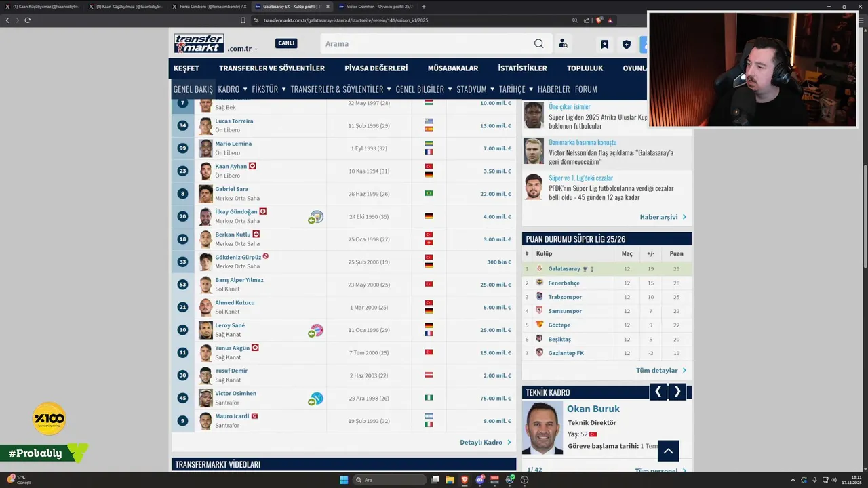Click the suspension icon beside Gökdeniz Gürpüz
The width and height of the screenshot is (868, 488).
coord(266,256)
